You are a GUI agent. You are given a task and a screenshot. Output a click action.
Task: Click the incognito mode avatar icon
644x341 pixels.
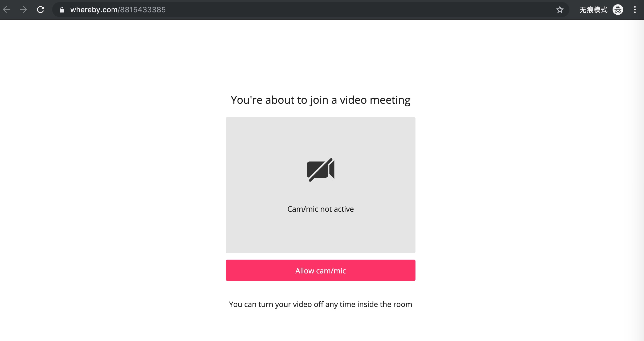point(618,10)
